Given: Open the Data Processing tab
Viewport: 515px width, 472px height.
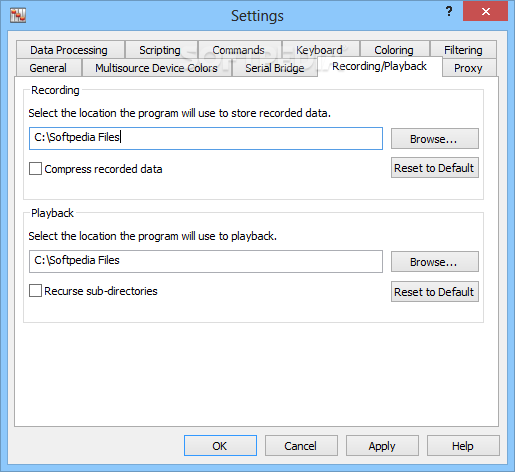Looking at the screenshot, I should click(70, 50).
